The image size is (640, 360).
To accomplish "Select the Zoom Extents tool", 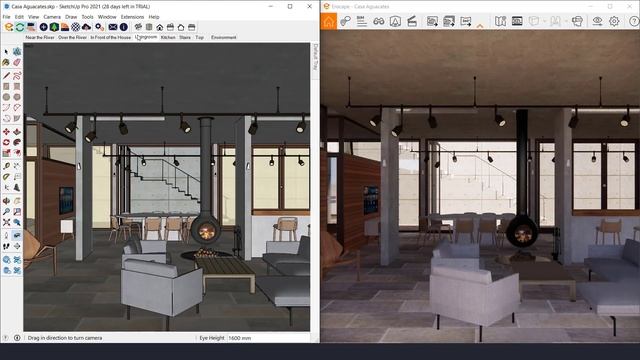I will (x=6, y=222).
